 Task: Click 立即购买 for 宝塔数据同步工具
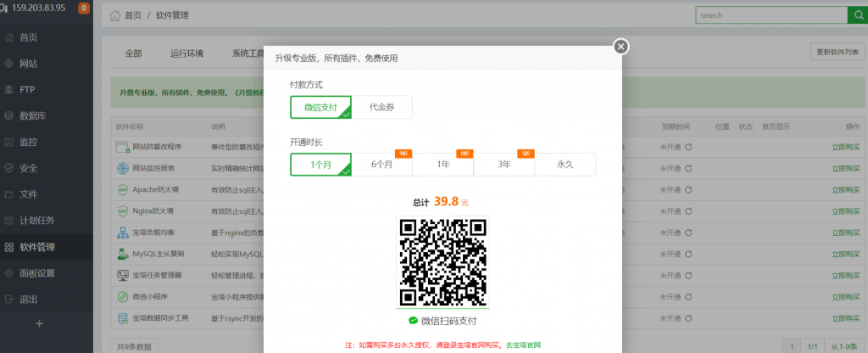pyautogui.click(x=846, y=318)
